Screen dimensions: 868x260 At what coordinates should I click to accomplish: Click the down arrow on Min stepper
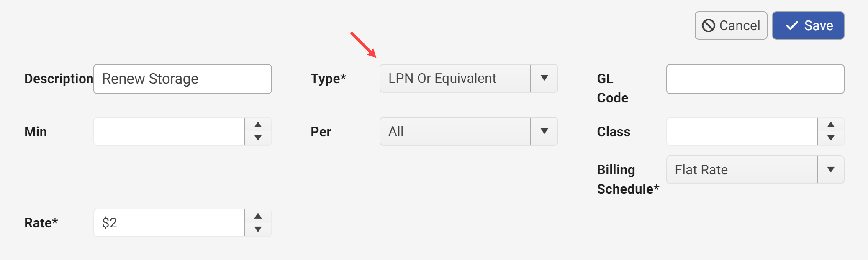coord(258,139)
